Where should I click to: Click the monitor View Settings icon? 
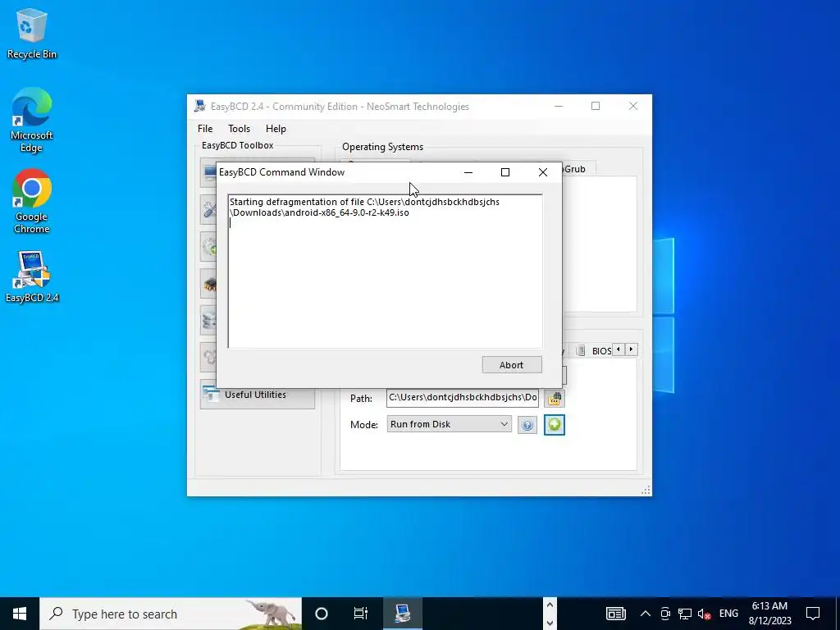coord(209,172)
